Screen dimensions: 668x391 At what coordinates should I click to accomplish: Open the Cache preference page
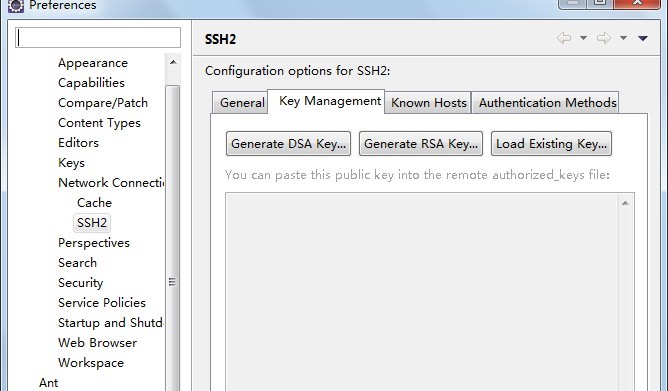[x=94, y=203]
